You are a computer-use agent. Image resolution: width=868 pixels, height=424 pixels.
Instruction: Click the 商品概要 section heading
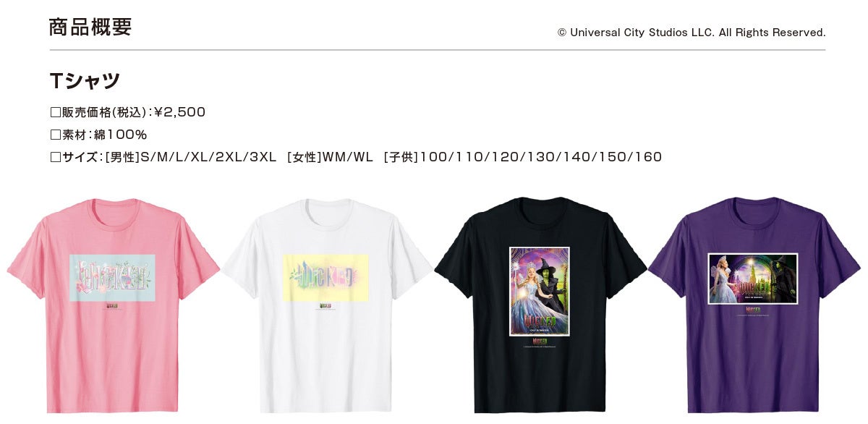point(90,27)
